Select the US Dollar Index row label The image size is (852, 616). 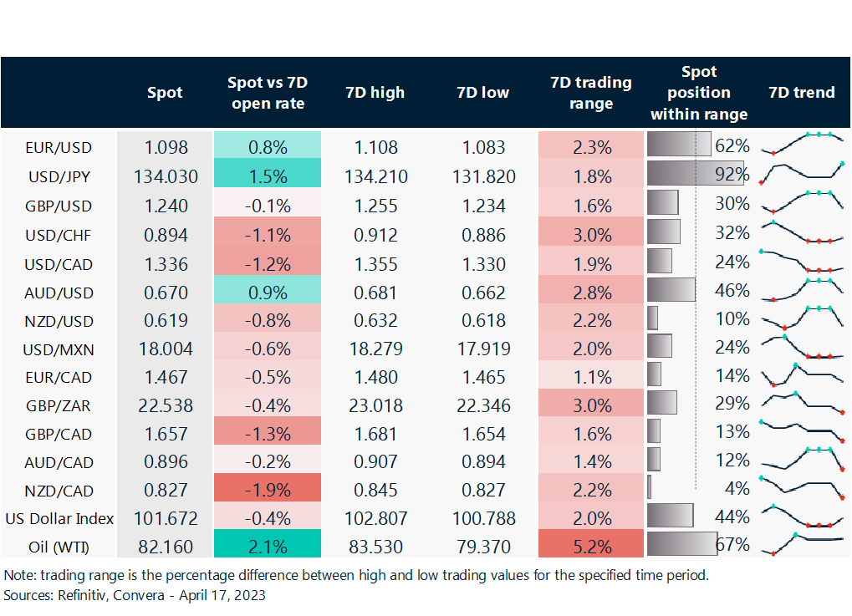pos(59,518)
